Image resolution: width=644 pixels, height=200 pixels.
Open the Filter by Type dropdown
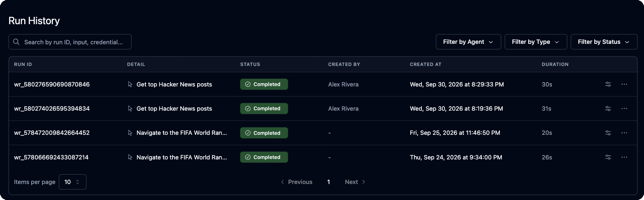tap(536, 42)
